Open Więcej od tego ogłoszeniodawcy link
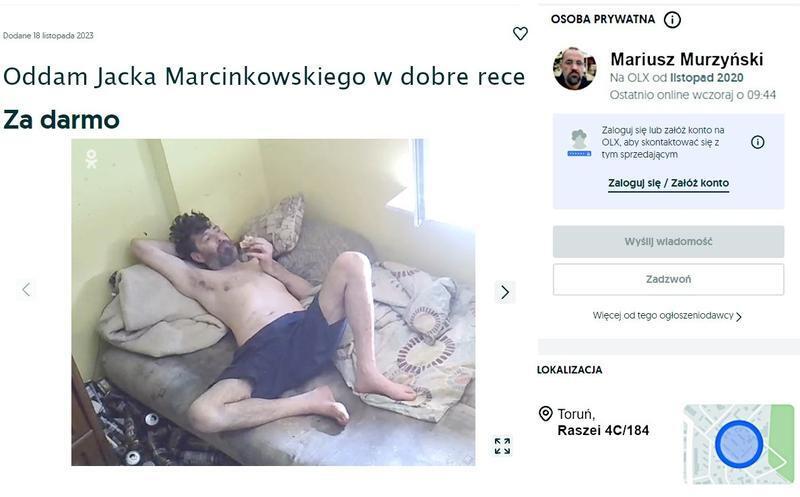 (663, 316)
